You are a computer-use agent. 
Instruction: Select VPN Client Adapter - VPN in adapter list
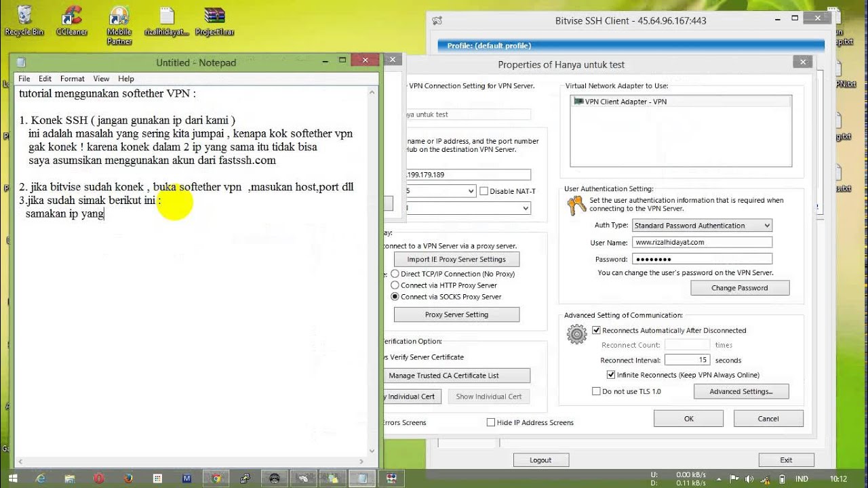click(x=681, y=102)
